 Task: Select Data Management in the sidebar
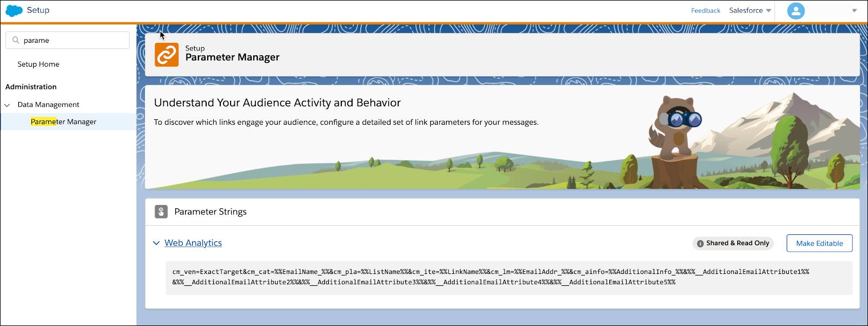(x=48, y=105)
